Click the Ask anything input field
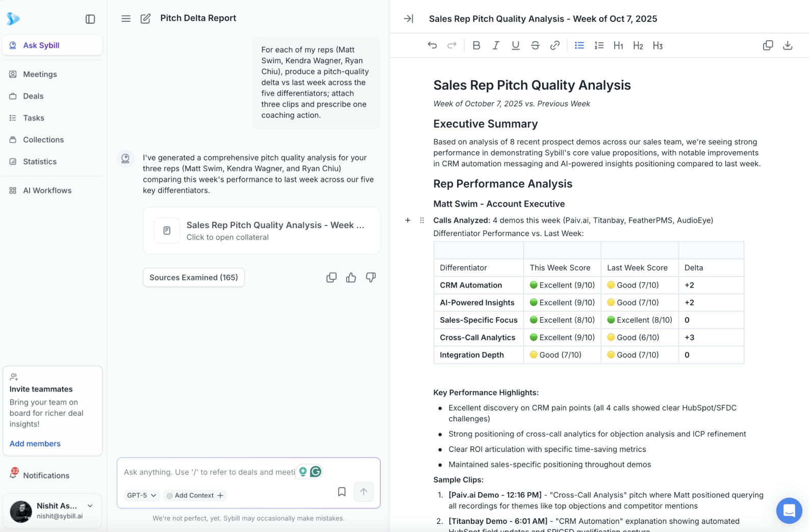Image resolution: width=809 pixels, height=532 pixels. coord(209,472)
